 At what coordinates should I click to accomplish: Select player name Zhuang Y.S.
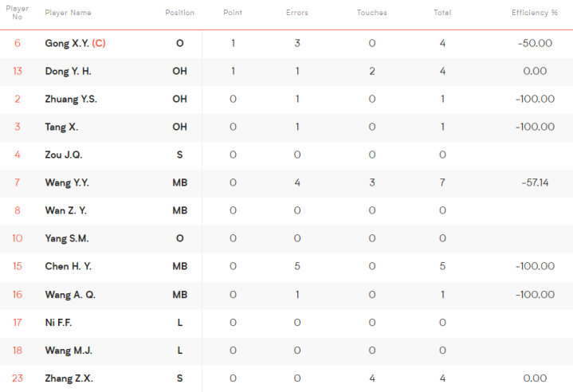(71, 99)
